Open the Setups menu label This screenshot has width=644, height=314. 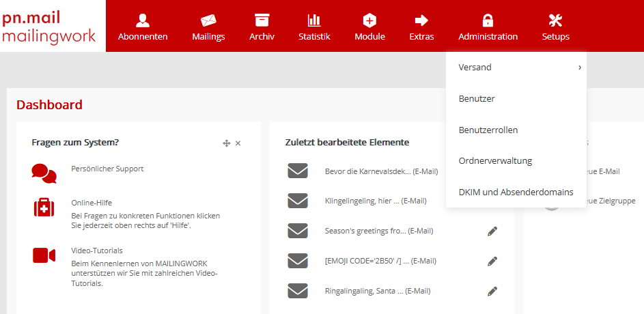click(x=556, y=37)
